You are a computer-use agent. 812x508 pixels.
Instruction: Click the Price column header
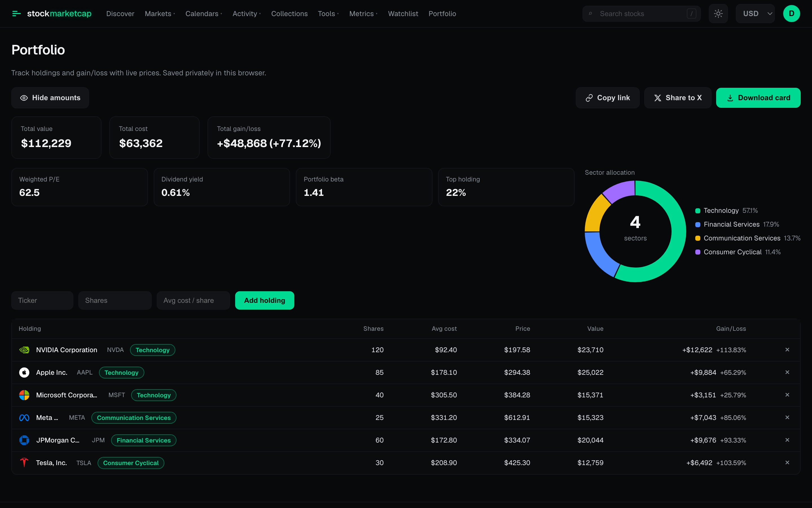pyautogui.click(x=522, y=329)
